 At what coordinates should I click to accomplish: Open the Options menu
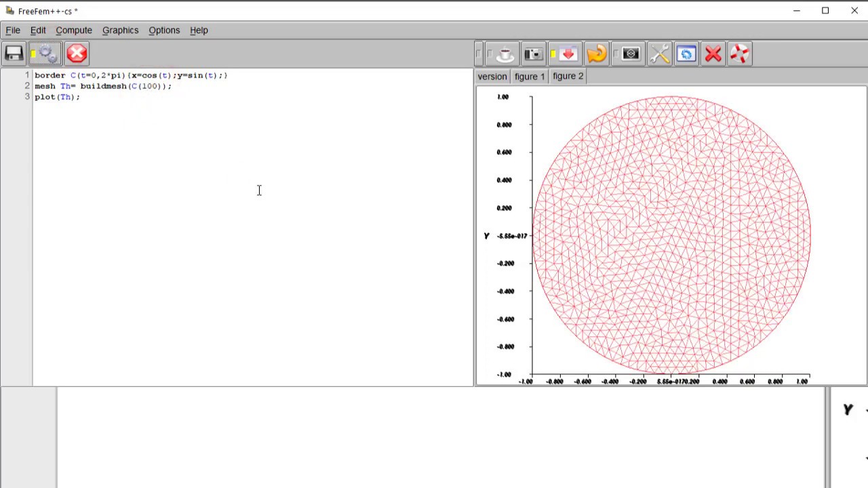[164, 30]
